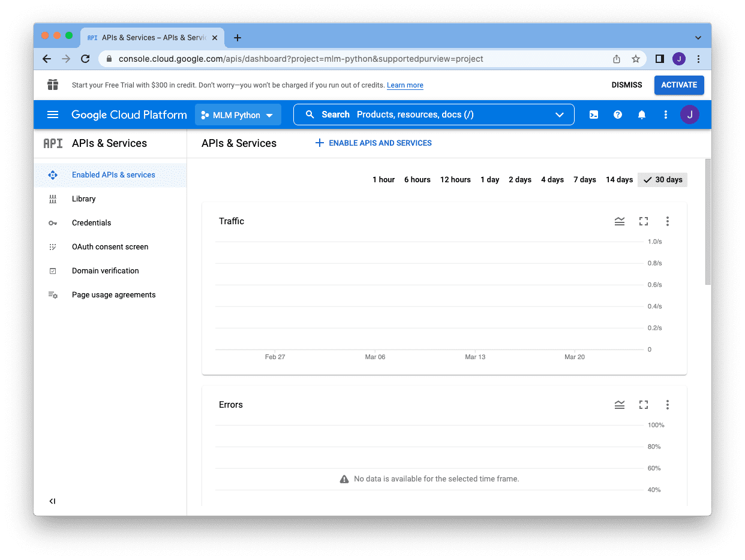The image size is (745, 560).
Task: Toggle legend on the Errors chart
Action: 620,405
